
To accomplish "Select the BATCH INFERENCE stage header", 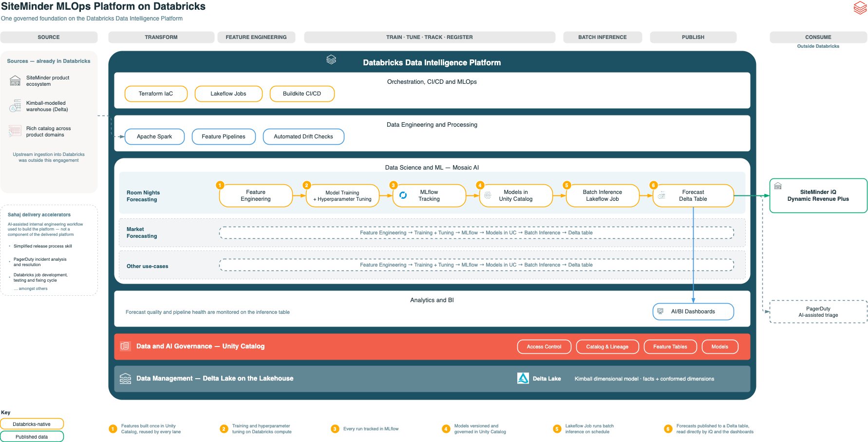I will pyautogui.click(x=603, y=37).
